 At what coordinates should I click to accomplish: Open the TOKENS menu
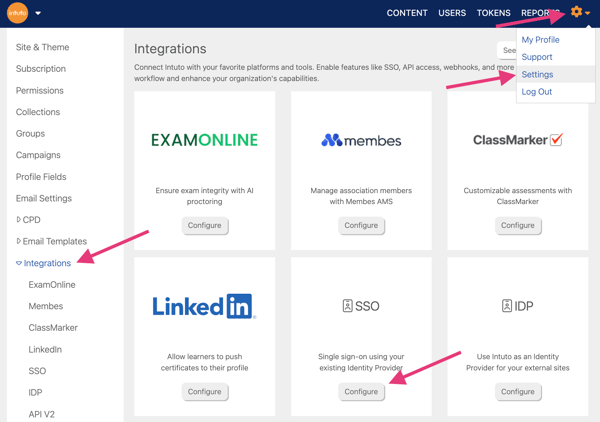click(x=493, y=13)
